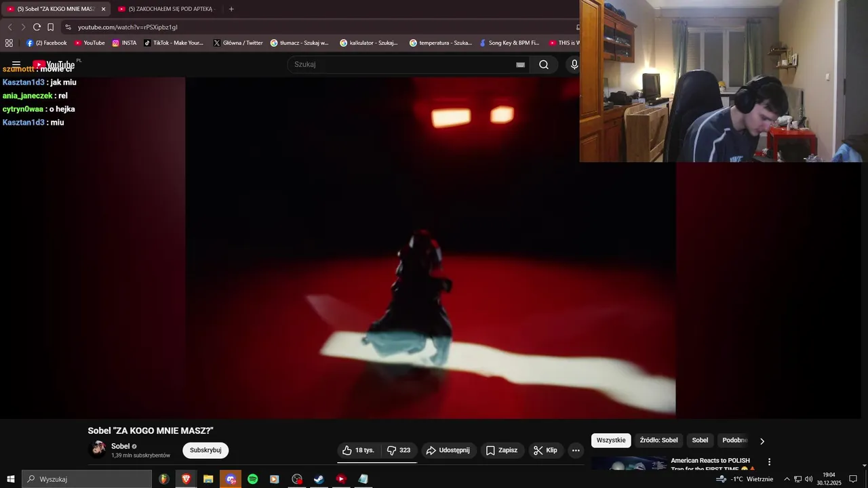Open the Facebook bookmark
Image resolution: width=868 pixels, height=488 pixels.
click(x=46, y=43)
